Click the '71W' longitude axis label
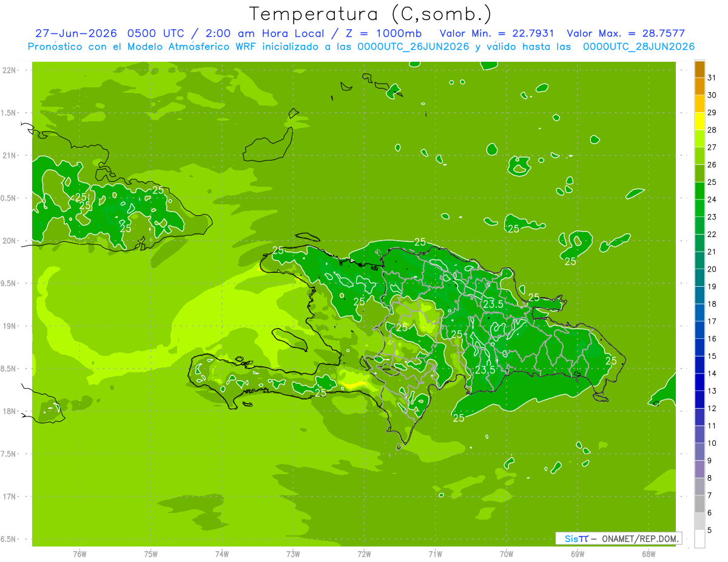The image size is (728, 562). tap(435, 554)
